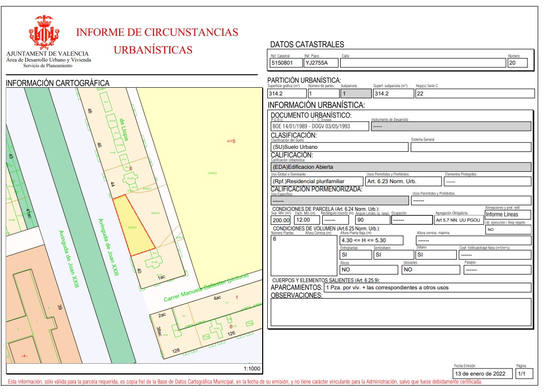This screenshot has width=549, height=392.
Task: Click the Ajuntament de Valencia coat of arms
Action: pos(44,31)
